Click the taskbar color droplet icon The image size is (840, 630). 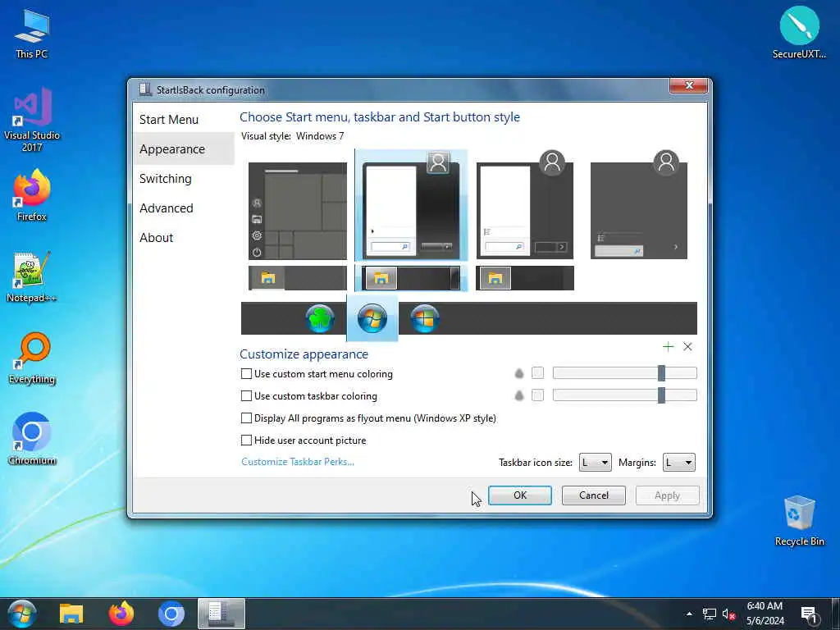518,395
